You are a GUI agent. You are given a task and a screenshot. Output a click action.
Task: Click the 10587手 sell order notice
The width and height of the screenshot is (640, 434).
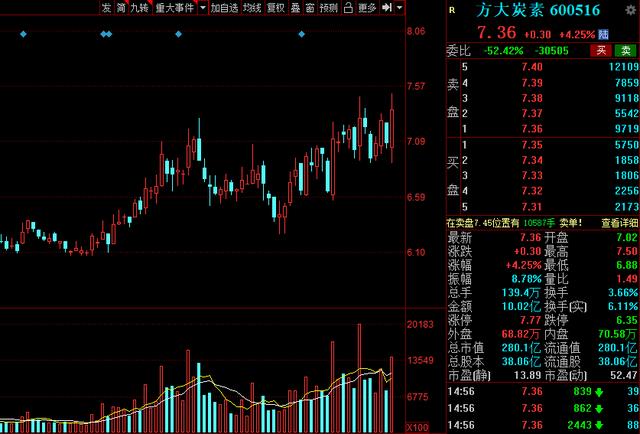point(539,223)
